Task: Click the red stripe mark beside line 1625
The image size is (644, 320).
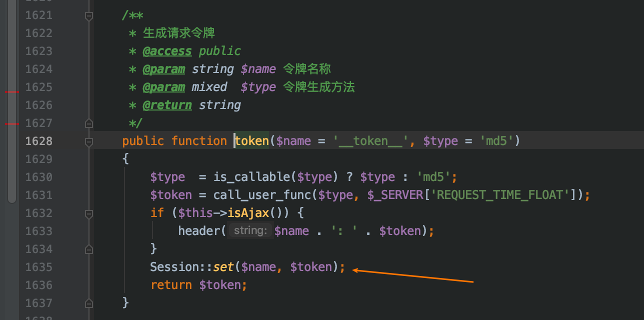Action: tap(11, 92)
